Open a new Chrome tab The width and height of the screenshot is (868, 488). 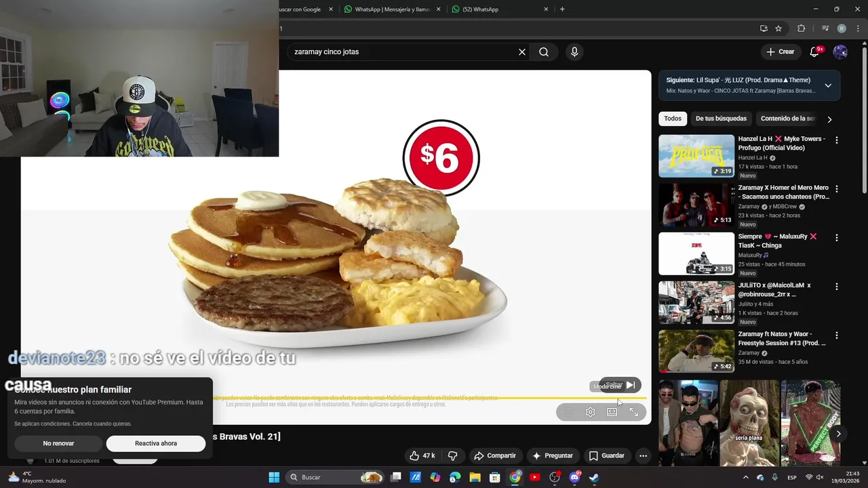[562, 9]
